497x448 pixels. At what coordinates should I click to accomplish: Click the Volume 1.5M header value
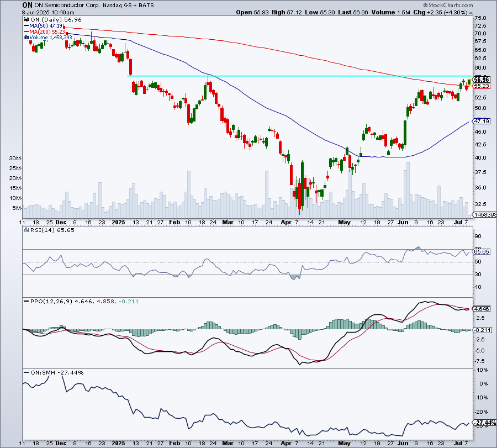(391, 12)
